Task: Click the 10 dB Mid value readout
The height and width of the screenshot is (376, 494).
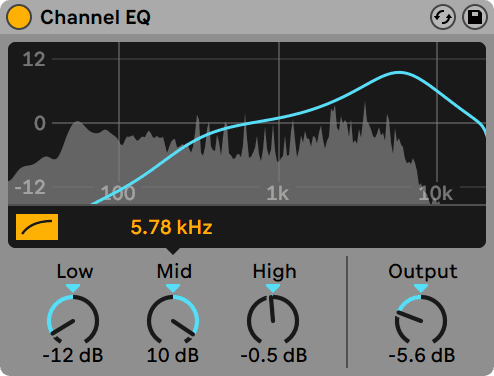Action: [173, 355]
